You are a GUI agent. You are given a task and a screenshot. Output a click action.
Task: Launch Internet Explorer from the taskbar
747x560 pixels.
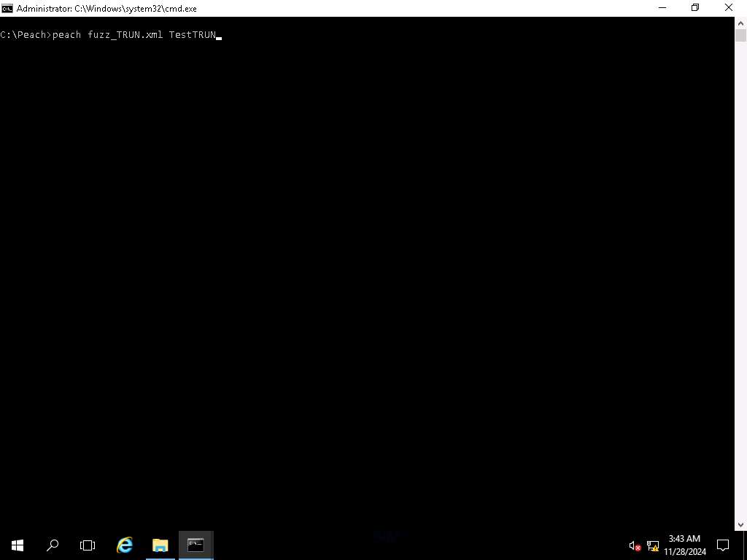point(125,545)
